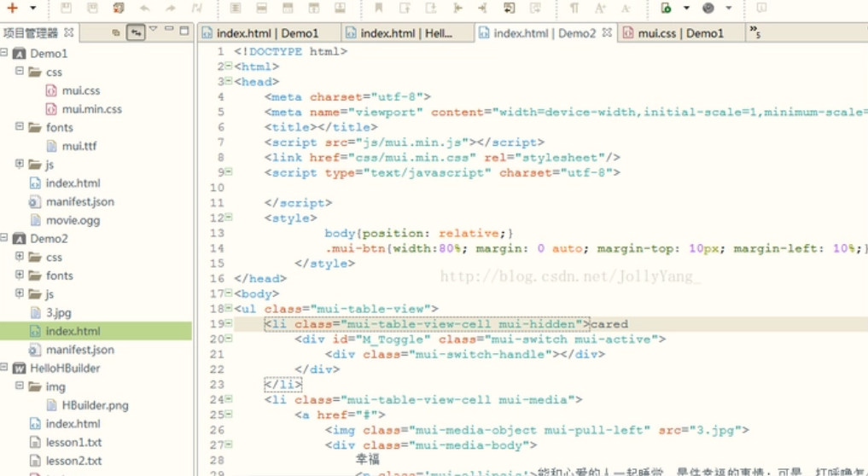The image size is (868, 476).
Task: Show the hidden editor tabs overflow list
Action: pyautogui.click(x=754, y=32)
